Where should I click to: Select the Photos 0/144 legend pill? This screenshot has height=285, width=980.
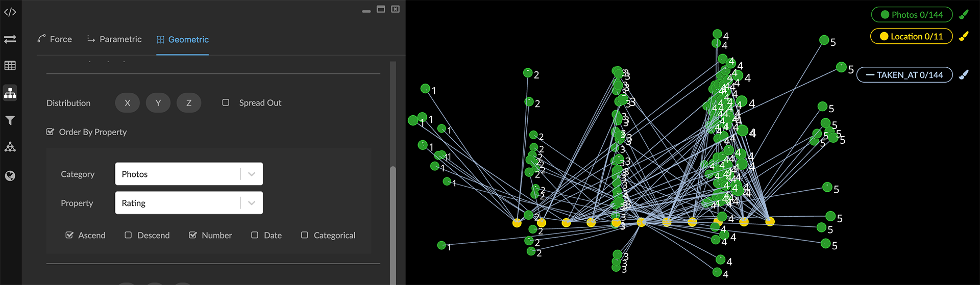(912, 15)
